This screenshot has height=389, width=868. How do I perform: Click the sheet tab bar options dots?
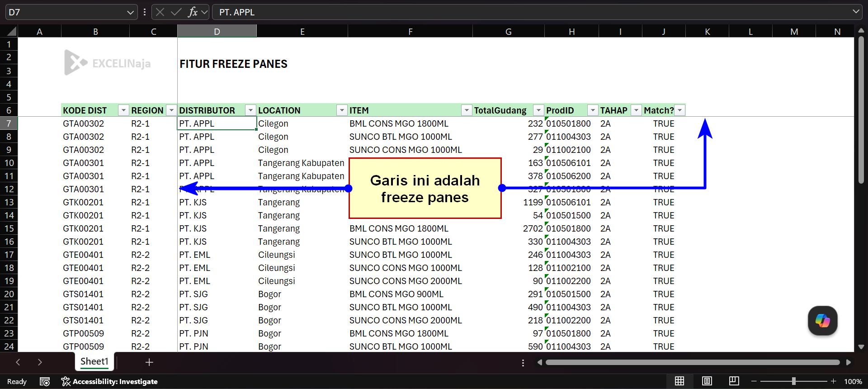coord(523,363)
